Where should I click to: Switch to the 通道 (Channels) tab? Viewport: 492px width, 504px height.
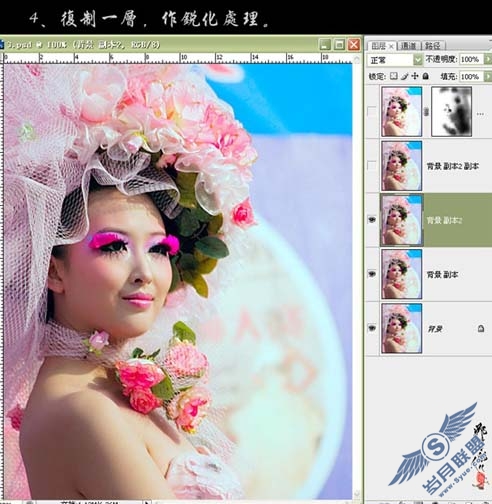408,46
